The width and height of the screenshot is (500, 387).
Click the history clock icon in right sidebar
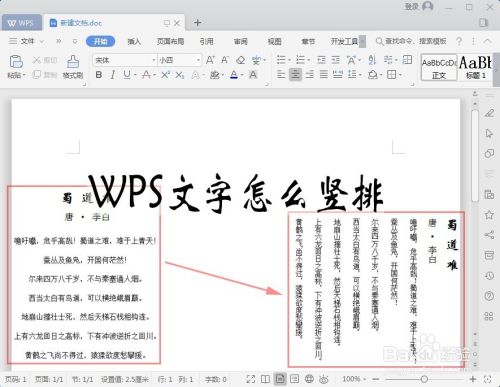[489, 276]
